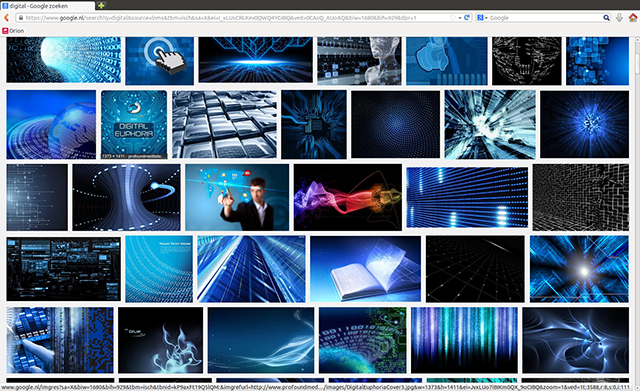Bookmark this page with the star
This screenshot has width=640, height=391.
pos(453,18)
